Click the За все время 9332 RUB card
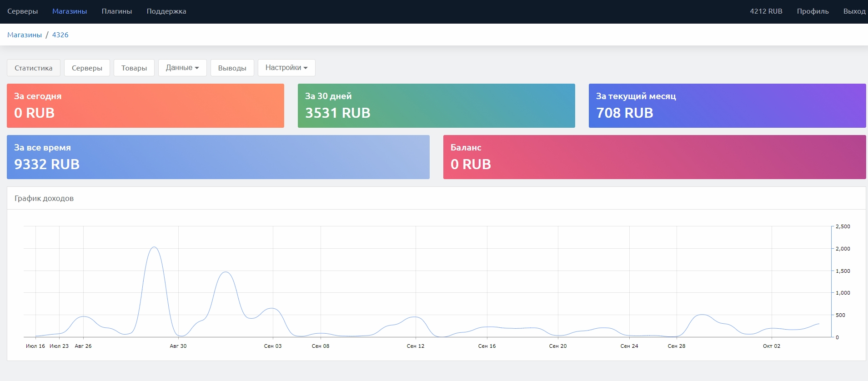The image size is (868, 381). click(x=218, y=157)
